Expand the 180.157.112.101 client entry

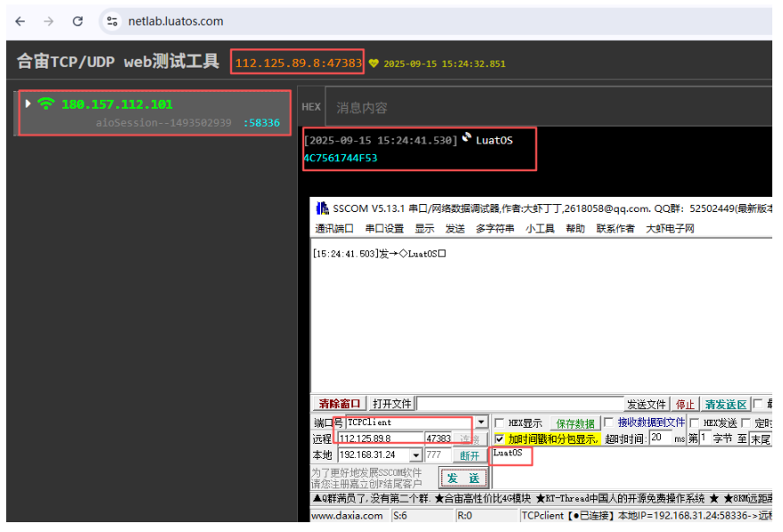[x=28, y=103]
